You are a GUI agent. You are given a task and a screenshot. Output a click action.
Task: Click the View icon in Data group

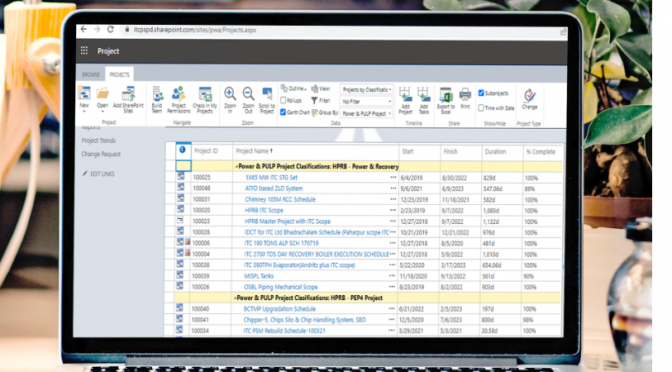(315, 89)
